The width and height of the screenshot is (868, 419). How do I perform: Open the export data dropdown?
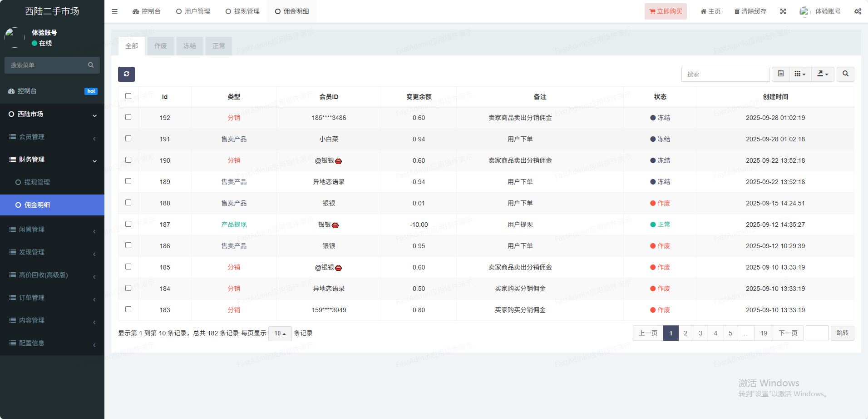tap(823, 74)
